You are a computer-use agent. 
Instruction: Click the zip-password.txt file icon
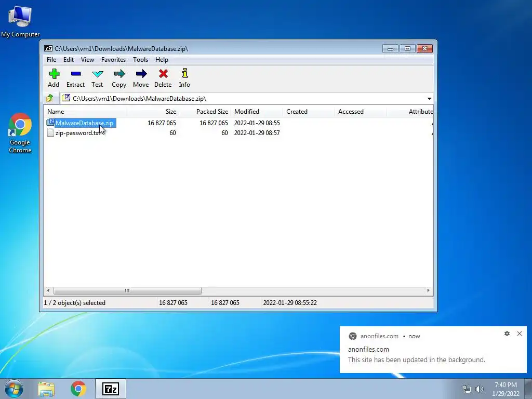coord(50,132)
